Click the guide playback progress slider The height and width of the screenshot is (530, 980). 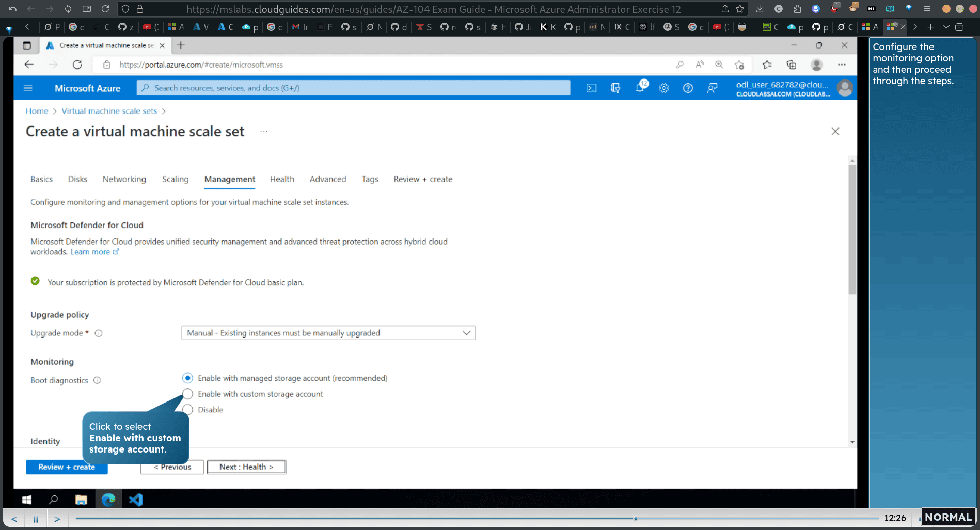pyautogui.click(x=477, y=518)
